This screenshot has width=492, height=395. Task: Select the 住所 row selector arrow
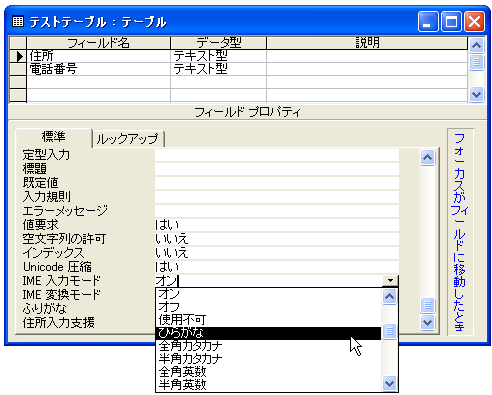point(19,56)
